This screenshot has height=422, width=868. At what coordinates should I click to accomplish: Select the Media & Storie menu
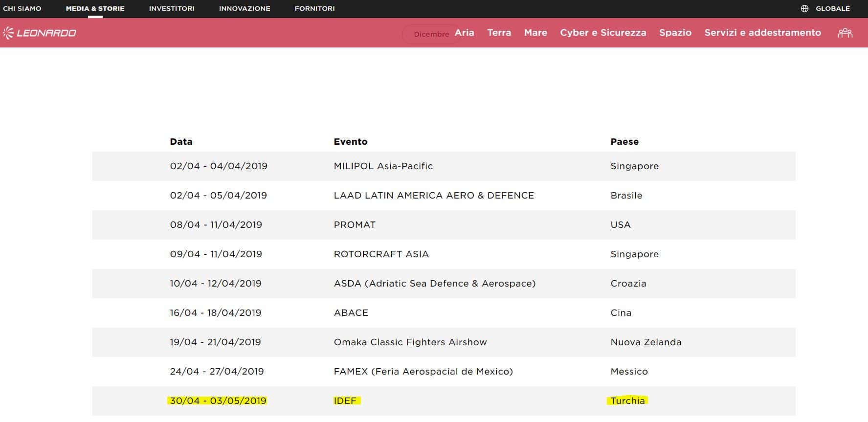95,8
